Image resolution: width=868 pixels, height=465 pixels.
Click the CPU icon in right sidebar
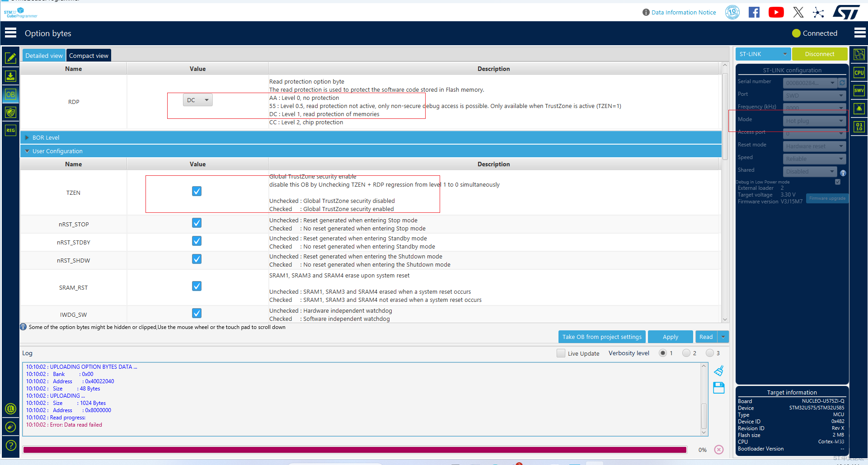pos(859,73)
